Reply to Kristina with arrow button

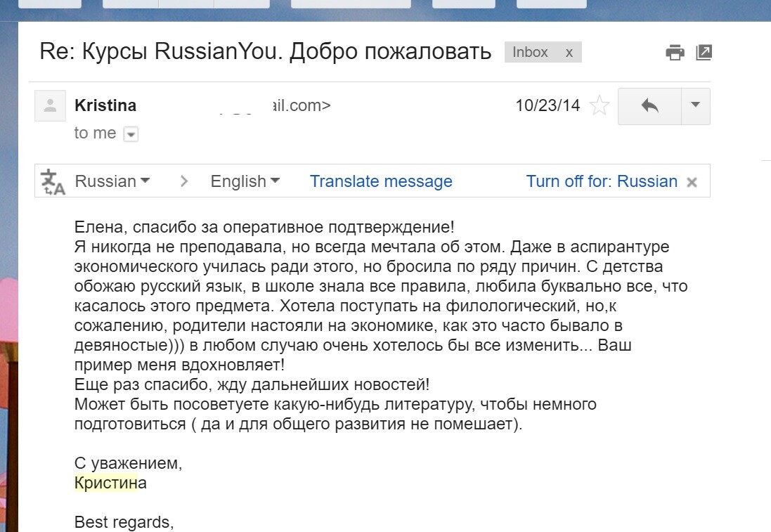click(649, 106)
